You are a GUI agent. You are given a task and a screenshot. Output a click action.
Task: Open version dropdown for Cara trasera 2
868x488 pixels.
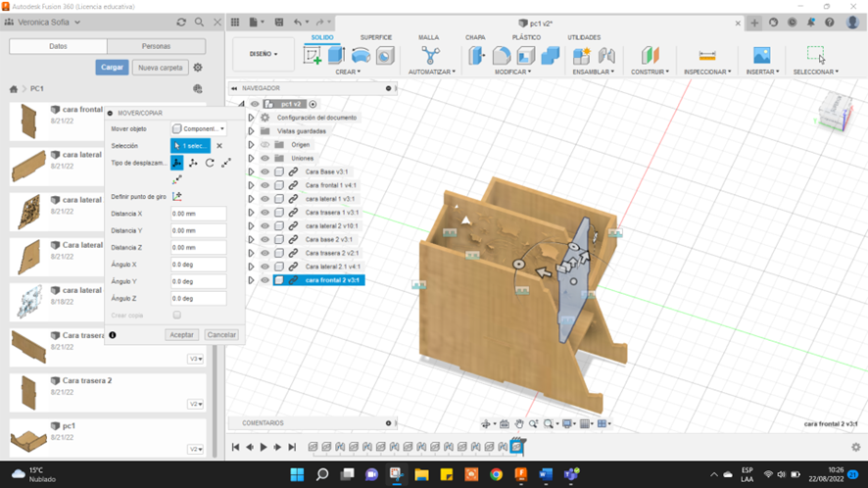(196, 404)
